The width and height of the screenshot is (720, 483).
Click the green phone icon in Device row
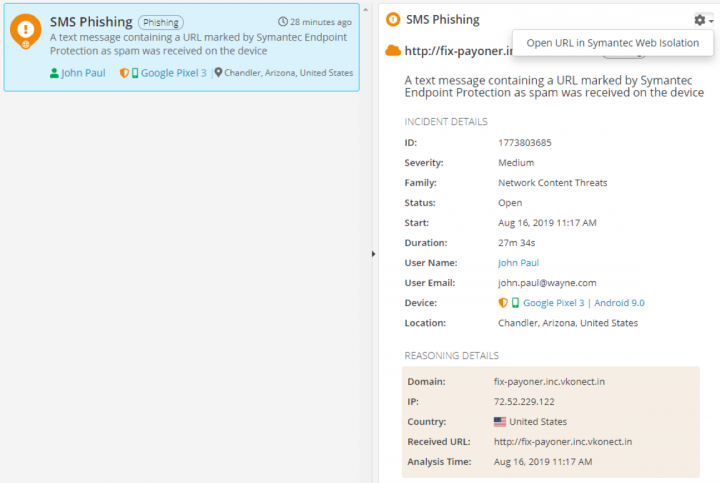515,303
